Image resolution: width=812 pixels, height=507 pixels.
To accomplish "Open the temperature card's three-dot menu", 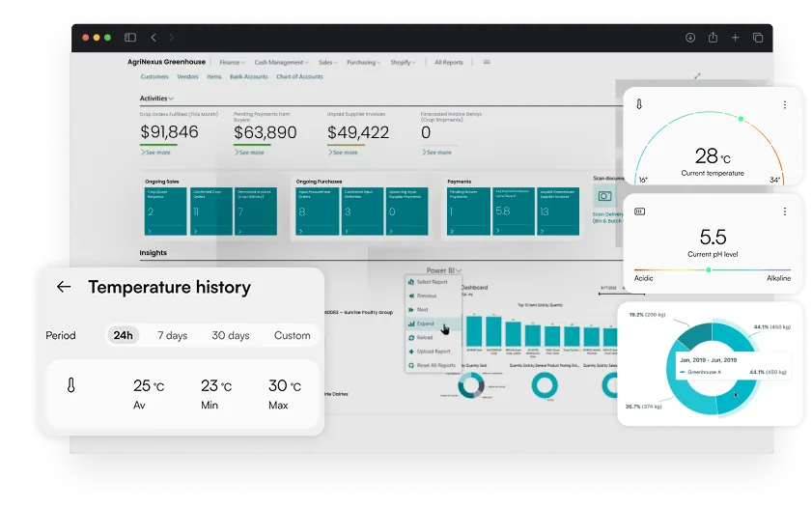I will point(783,104).
